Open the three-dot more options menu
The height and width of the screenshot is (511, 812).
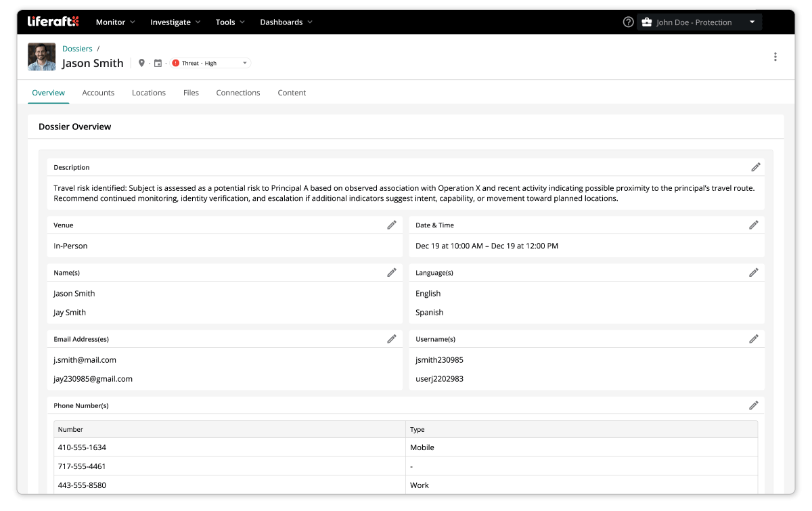point(775,57)
